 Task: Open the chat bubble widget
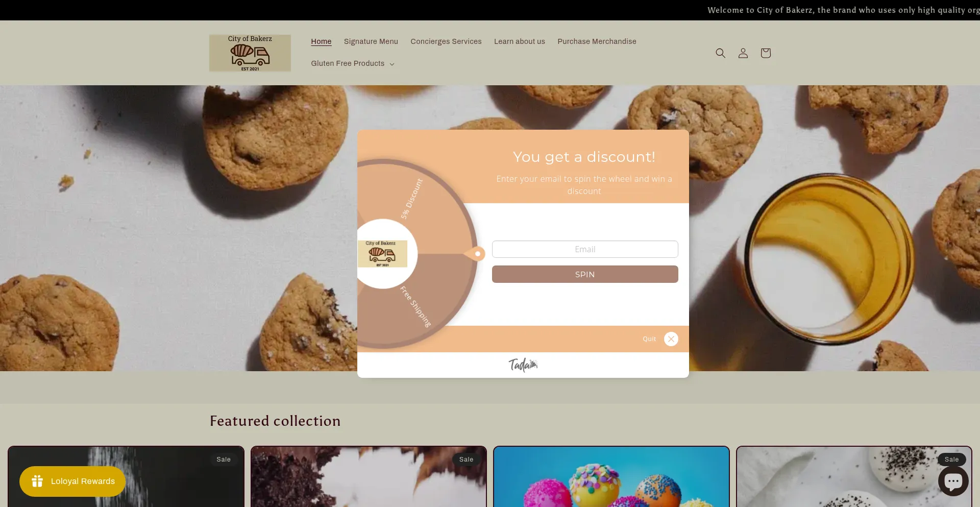tap(953, 481)
